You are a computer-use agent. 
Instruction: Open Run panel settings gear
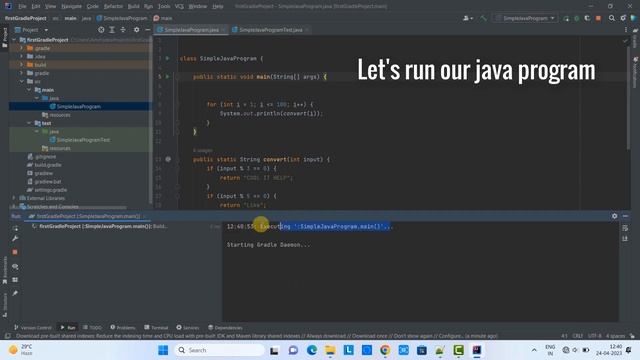click(x=614, y=216)
